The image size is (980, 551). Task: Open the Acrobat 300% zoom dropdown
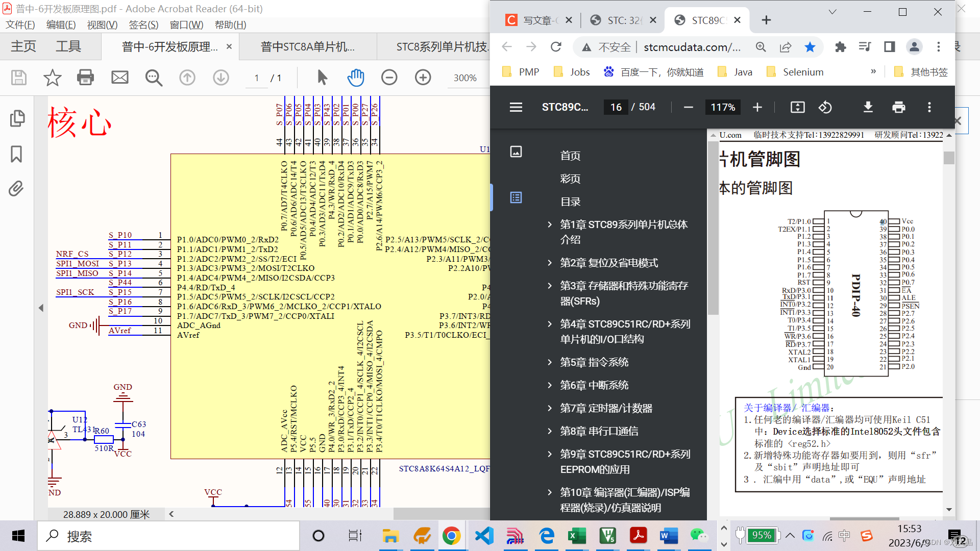[x=465, y=78]
